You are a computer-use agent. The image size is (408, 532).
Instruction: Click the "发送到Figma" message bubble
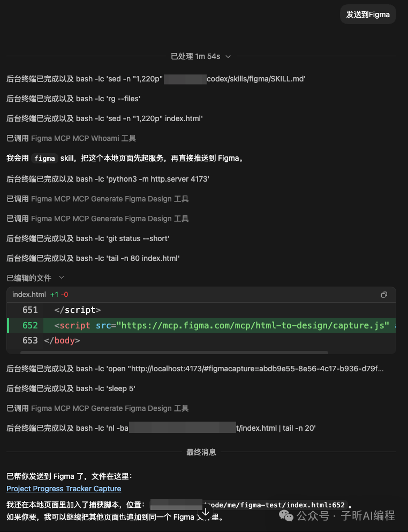click(368, 14)
